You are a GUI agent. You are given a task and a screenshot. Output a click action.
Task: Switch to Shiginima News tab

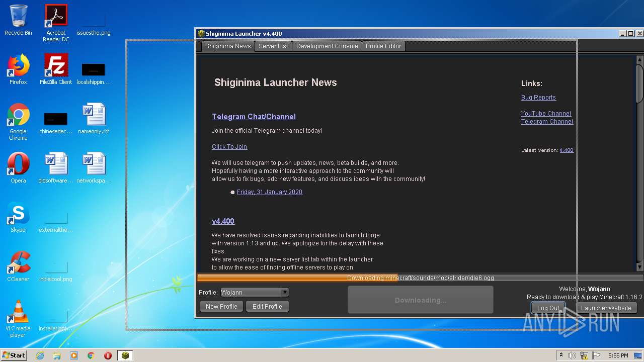[228, 46]
